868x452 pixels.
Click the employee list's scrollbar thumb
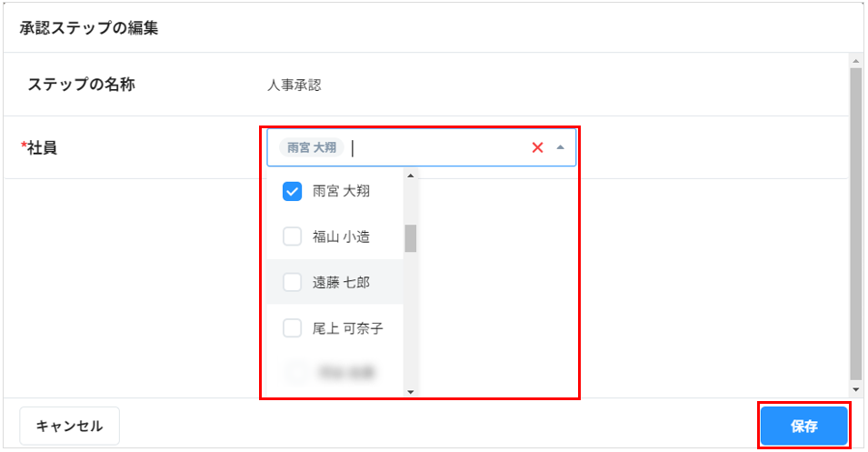click(410, 238)
